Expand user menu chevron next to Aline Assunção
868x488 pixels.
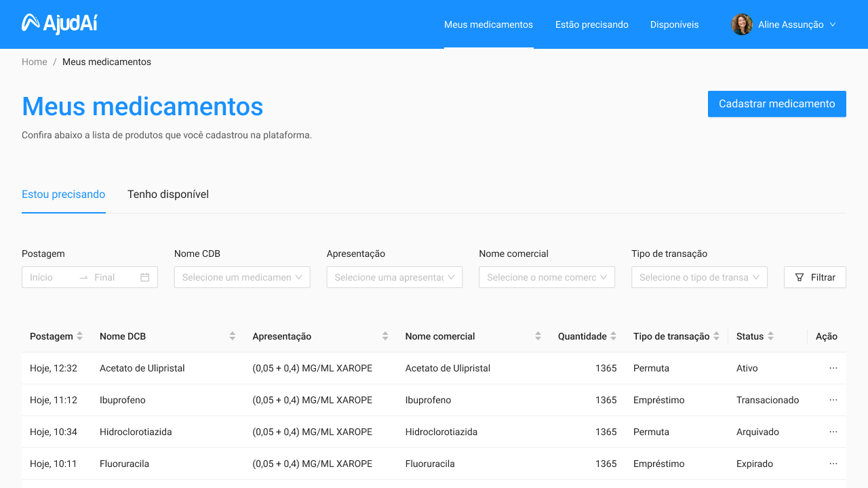coord(833,24)
